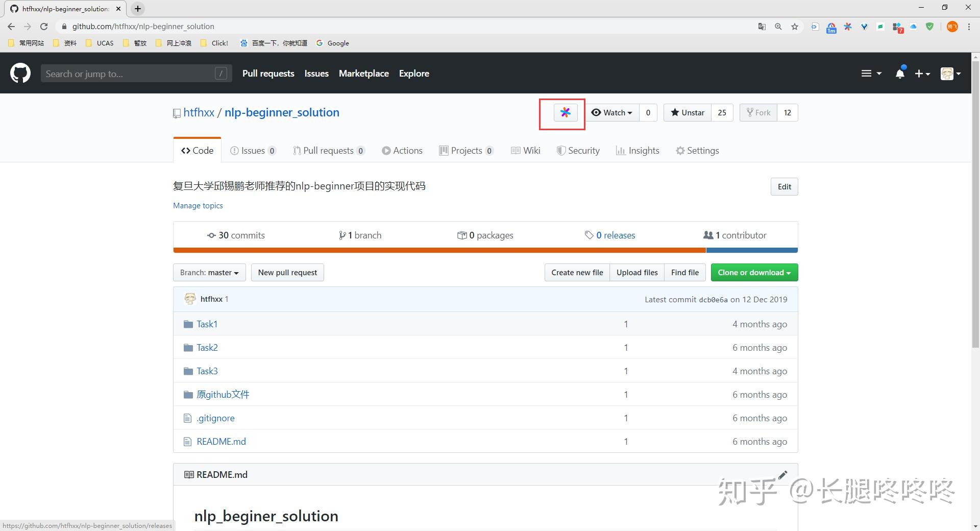View the 30 commits

point(236,235)
